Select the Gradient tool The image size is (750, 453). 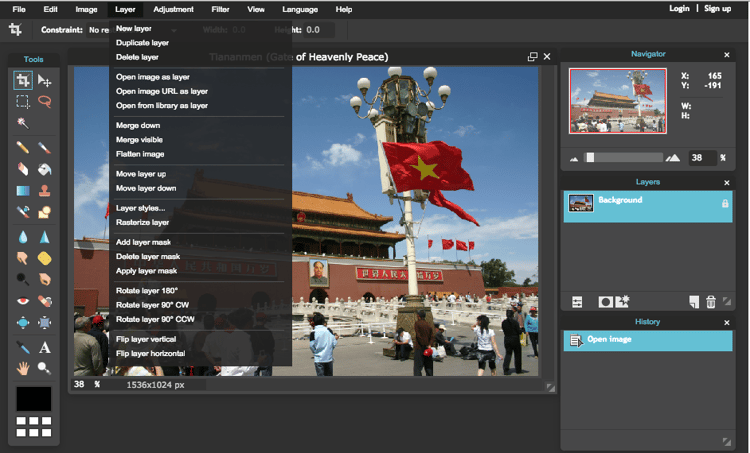click(x=23, y=190)
